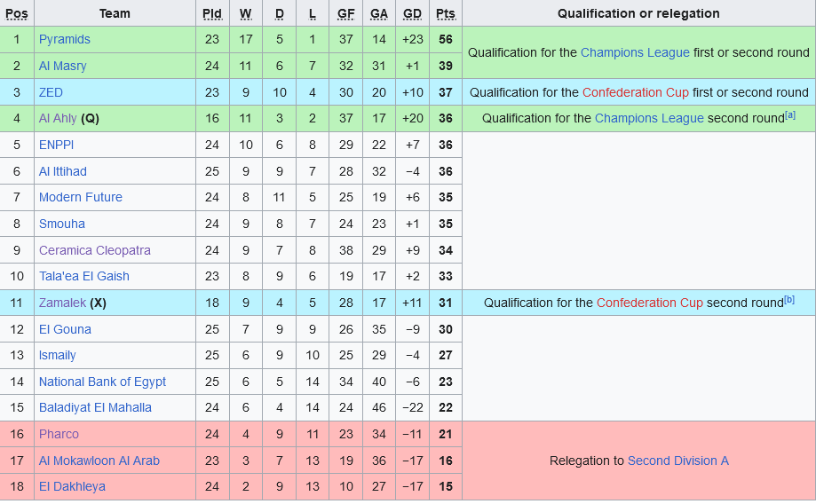Click Champions League link in first row

[x=634, y=52]
